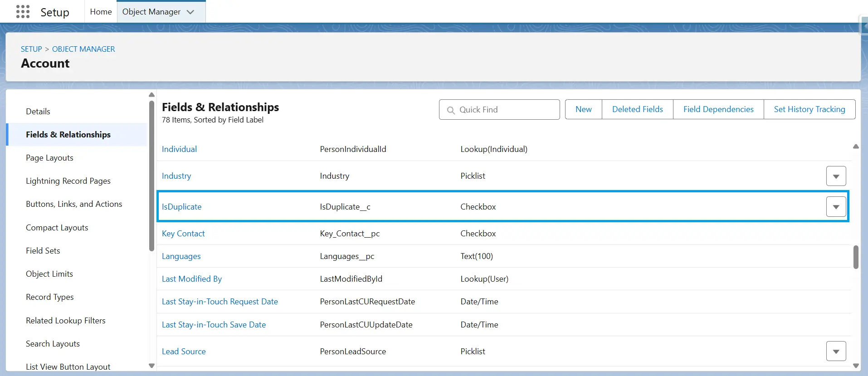Open action menu for Lead Source field
Viewport: 868px width, 376px height.
point(836,352)
